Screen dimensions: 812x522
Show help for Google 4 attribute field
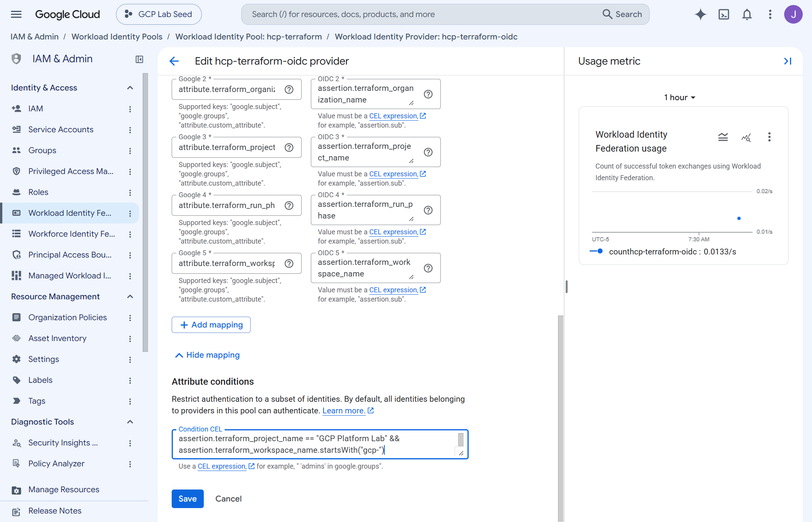tap(289, 205)
